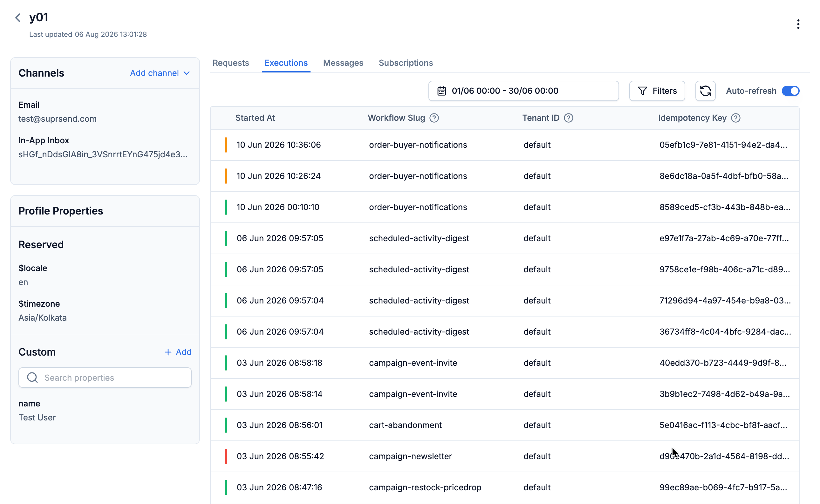Turn off Auto-refresh toggle
This screenshot has height=504, width=820.
[x=790, y=91]
